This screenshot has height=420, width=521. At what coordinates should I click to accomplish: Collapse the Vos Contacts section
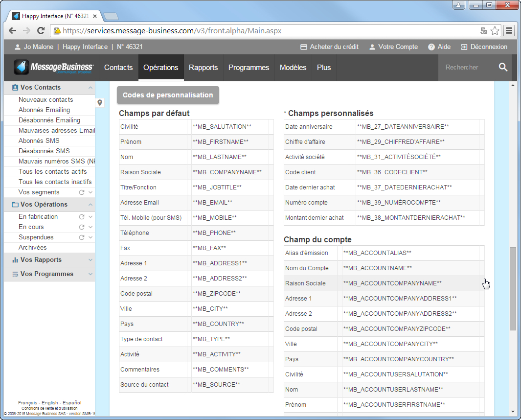[90, 88]
